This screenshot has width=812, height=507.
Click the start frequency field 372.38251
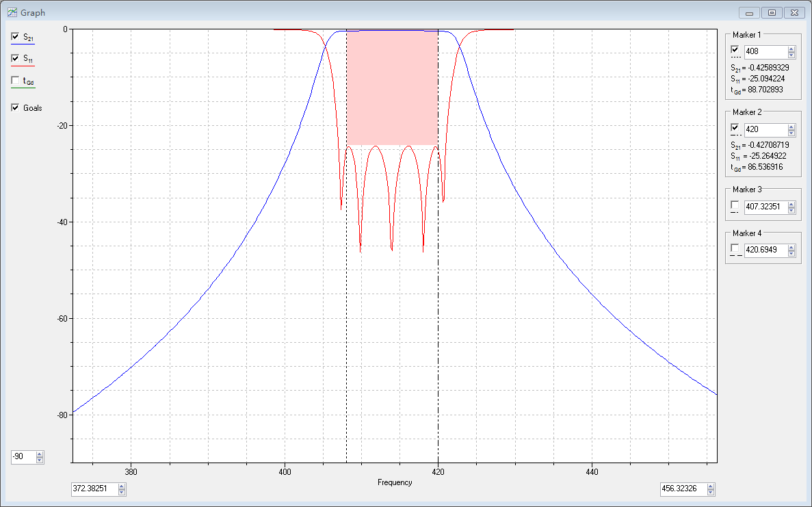coord(94,489)
